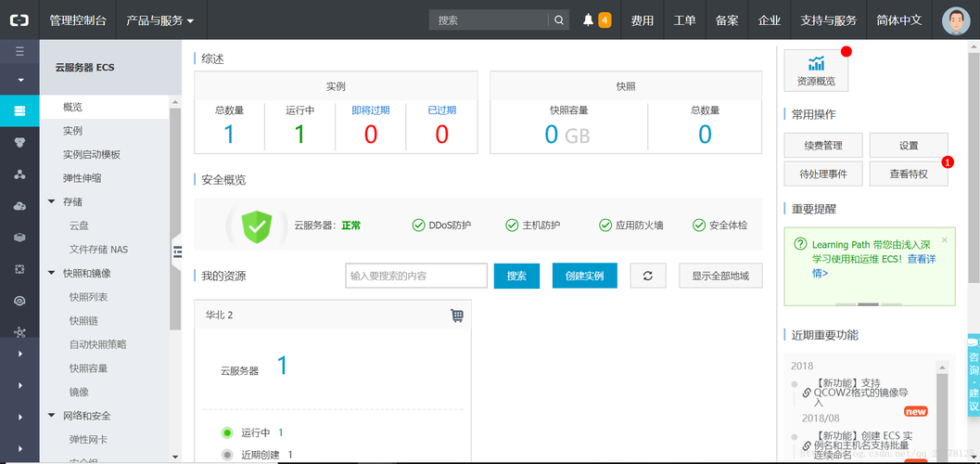Open 资源概览 chart icon button
The image size is (980, 464).
click(x=816, y=70)
